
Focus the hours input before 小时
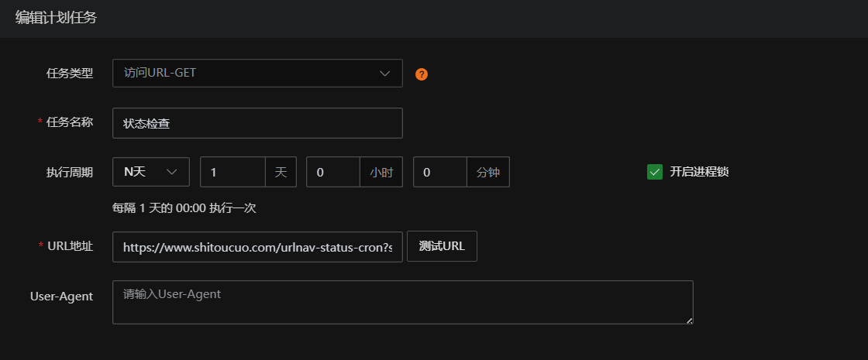(333, 172)
